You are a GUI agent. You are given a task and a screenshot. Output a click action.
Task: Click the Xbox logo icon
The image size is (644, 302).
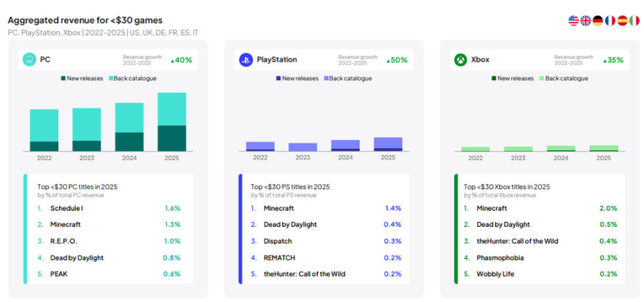point(461,60)
